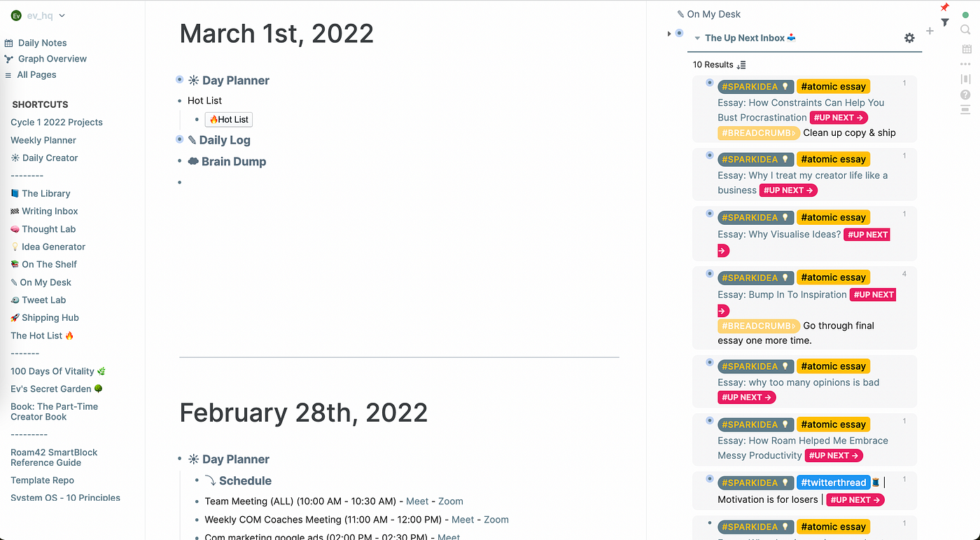Toggle the green sync status dot
Viewport: 980px width, 540px height.
point(966,15)
